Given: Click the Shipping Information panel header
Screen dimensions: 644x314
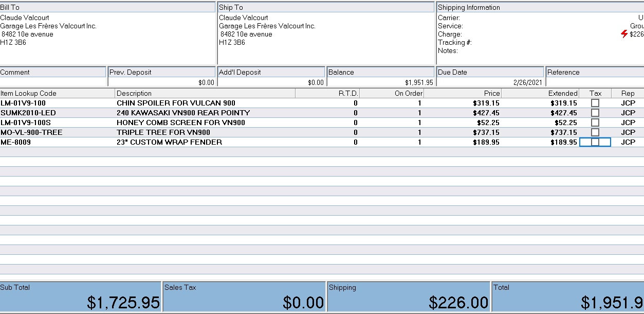Looking at the screenshot, I should click(540, 7).
